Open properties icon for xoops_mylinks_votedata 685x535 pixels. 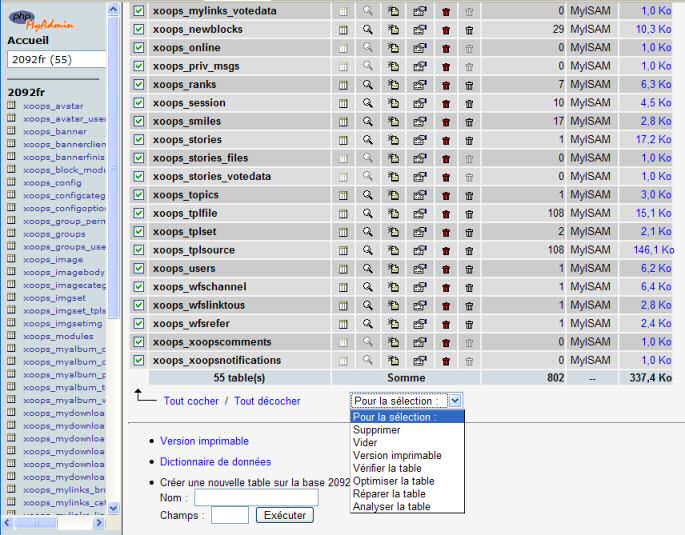point(420,11)
